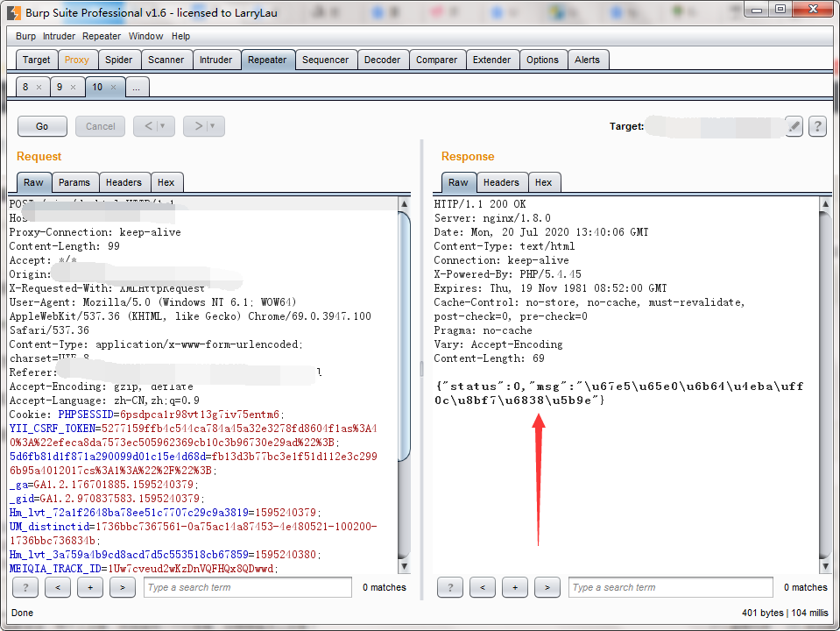Viewport: 840px width, 631px height.
Task: Click the request pane scrollbar thumb
Action: (405, 336)
